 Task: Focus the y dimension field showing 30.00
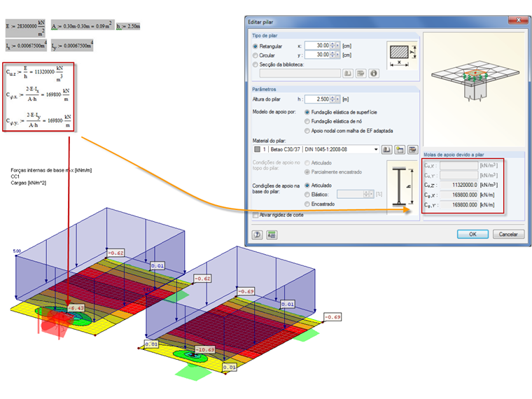pos(318,55)
